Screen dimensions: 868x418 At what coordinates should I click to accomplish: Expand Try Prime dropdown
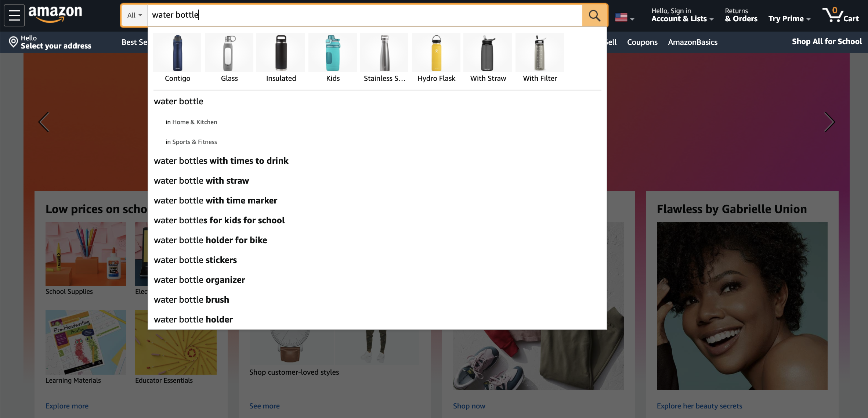[x=789, y=19]
